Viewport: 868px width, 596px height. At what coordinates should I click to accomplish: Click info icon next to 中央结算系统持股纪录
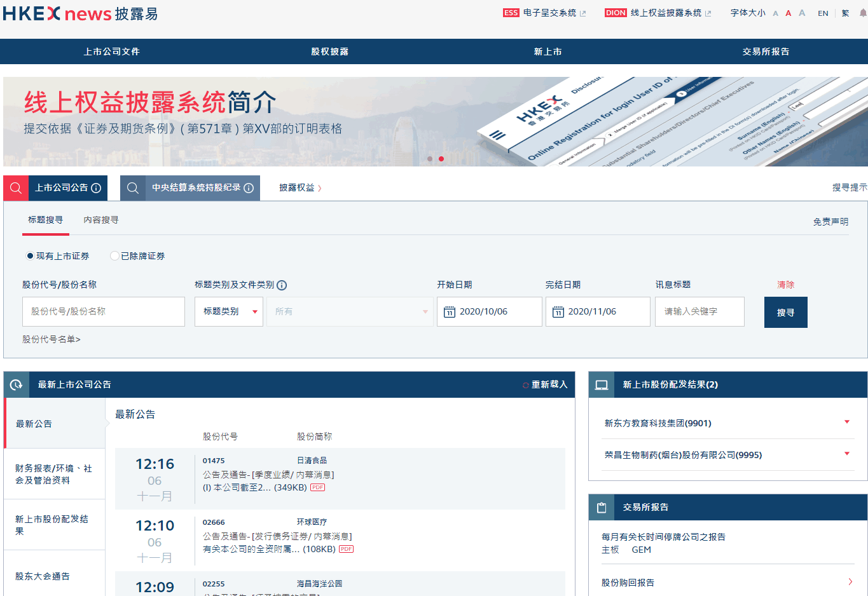coord(249,188)
